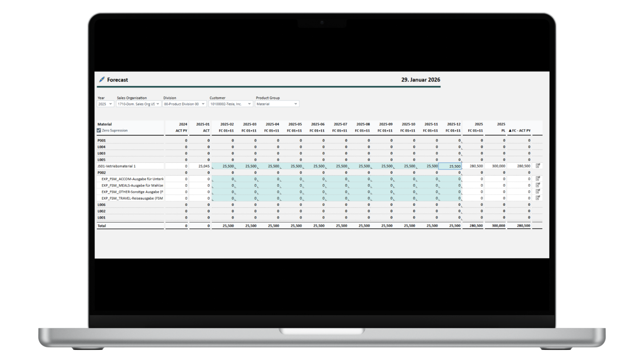
Task: Select the 2025-12 forecast cell for JS01
Action: tap(450, 166)
